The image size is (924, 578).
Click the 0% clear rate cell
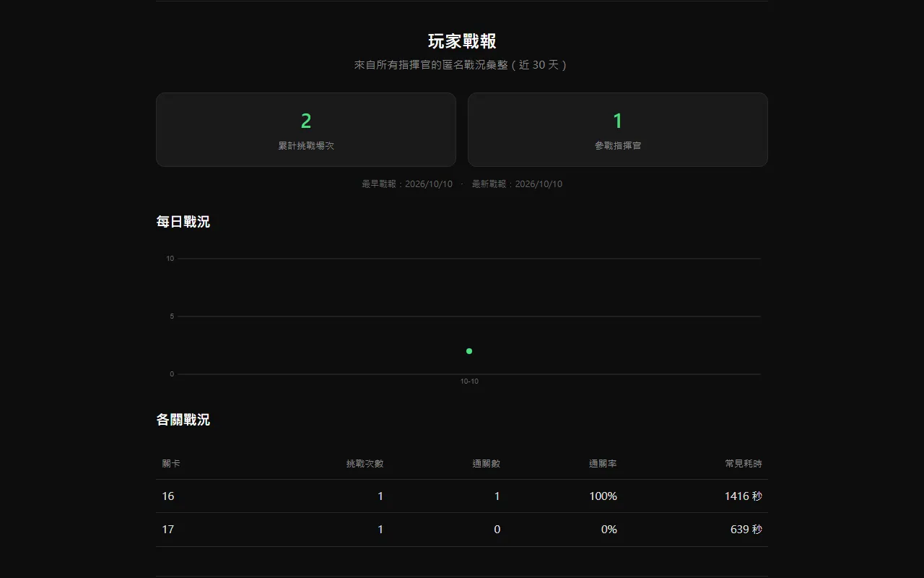click(x=609, y=530)
